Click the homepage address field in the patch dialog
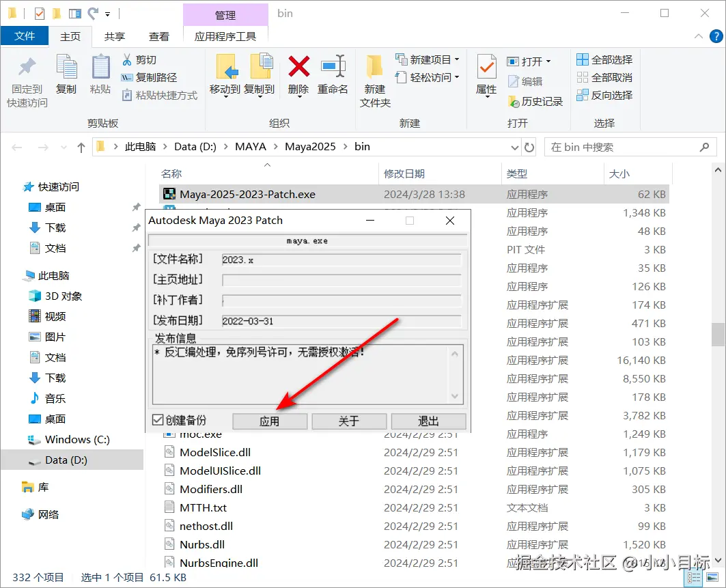Viewport: 726px width, 588px height. pos(341,280)
